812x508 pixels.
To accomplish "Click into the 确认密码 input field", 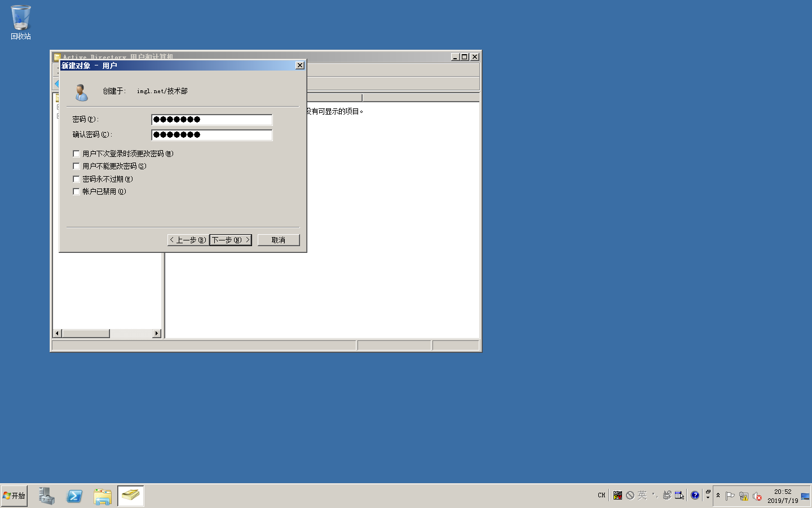I will point(212,135).
